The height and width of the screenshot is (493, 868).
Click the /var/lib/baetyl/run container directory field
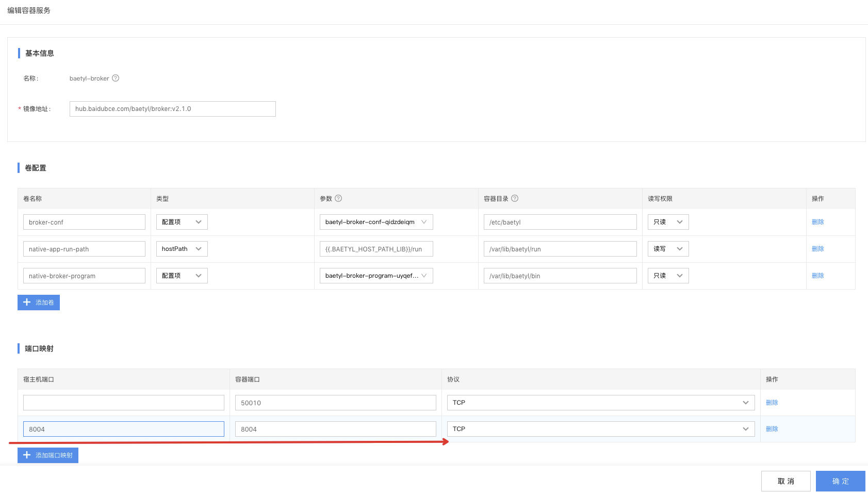tap(560, 249)
